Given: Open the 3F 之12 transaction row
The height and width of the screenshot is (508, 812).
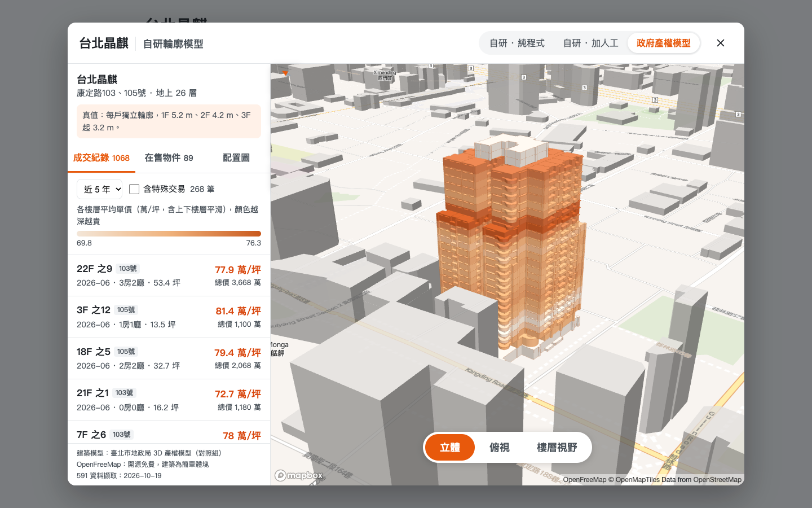Looking at the screenshot, I should pyautogui.click(x=169, y=317).
